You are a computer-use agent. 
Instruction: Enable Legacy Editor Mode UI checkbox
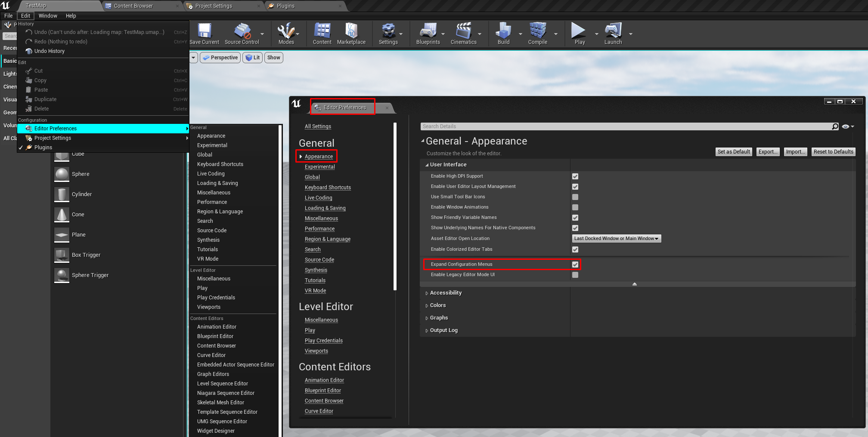[575, 275]
